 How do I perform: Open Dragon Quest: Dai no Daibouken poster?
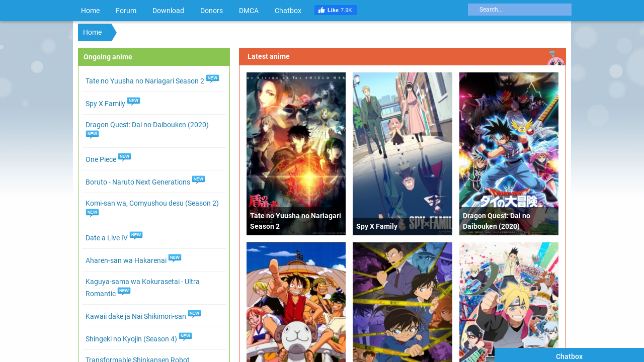509,154
